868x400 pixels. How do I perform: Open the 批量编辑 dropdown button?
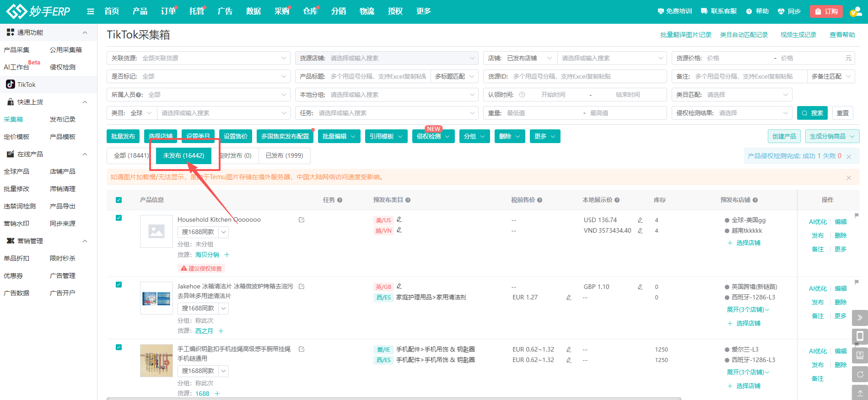[339, 136]
